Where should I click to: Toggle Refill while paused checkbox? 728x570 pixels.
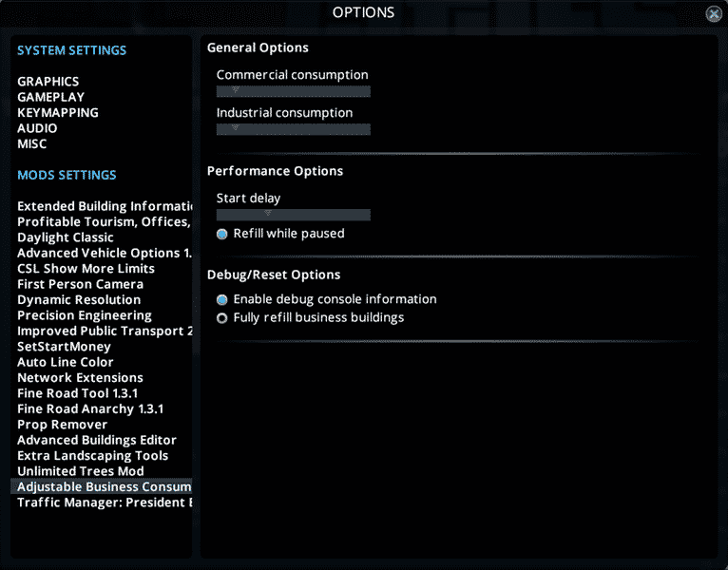pos(222,234)
